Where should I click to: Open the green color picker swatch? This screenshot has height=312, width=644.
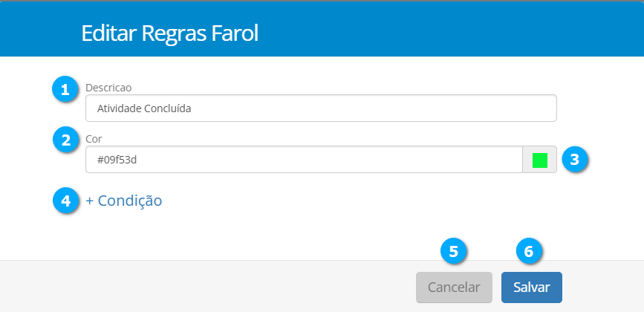click(x=540, y=160)
